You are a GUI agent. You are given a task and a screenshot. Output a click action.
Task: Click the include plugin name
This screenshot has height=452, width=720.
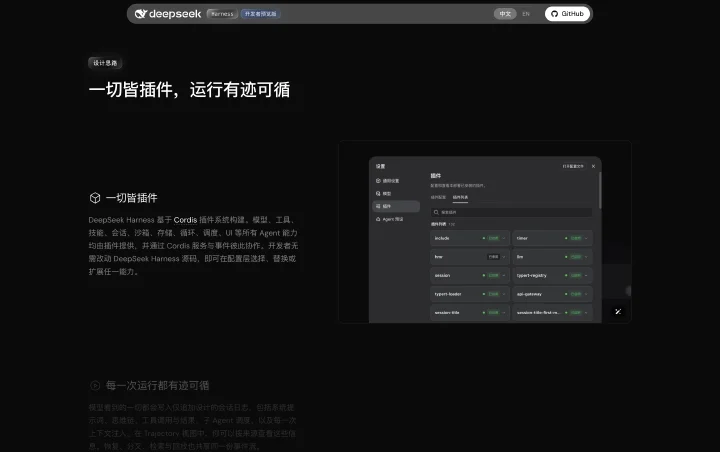442,238
